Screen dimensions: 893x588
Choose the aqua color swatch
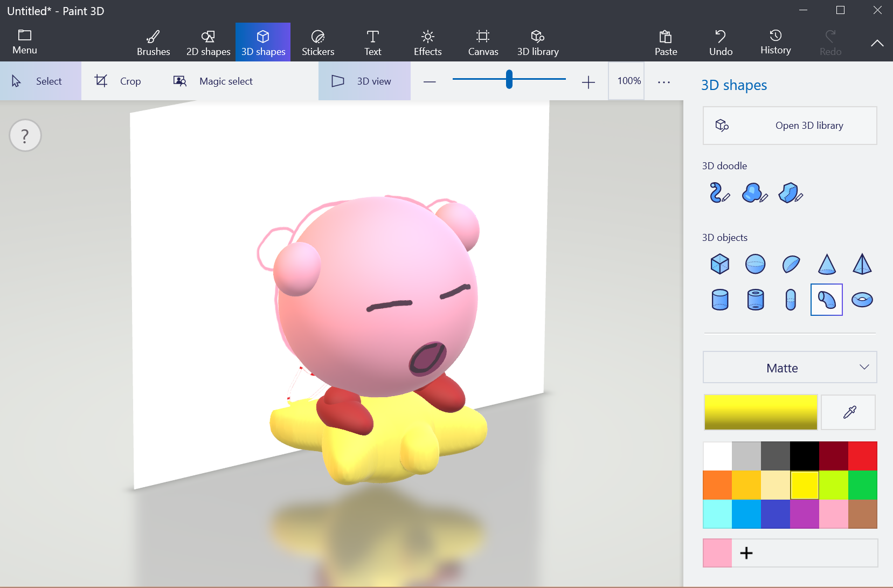(718, 514)
